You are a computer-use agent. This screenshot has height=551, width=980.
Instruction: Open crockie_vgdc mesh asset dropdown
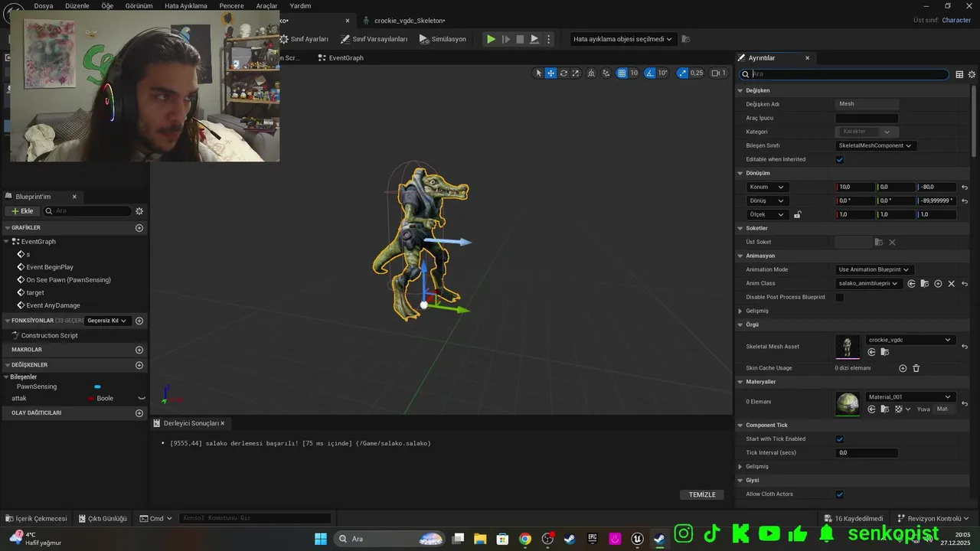pyautogui.click(x=910, y=340)
